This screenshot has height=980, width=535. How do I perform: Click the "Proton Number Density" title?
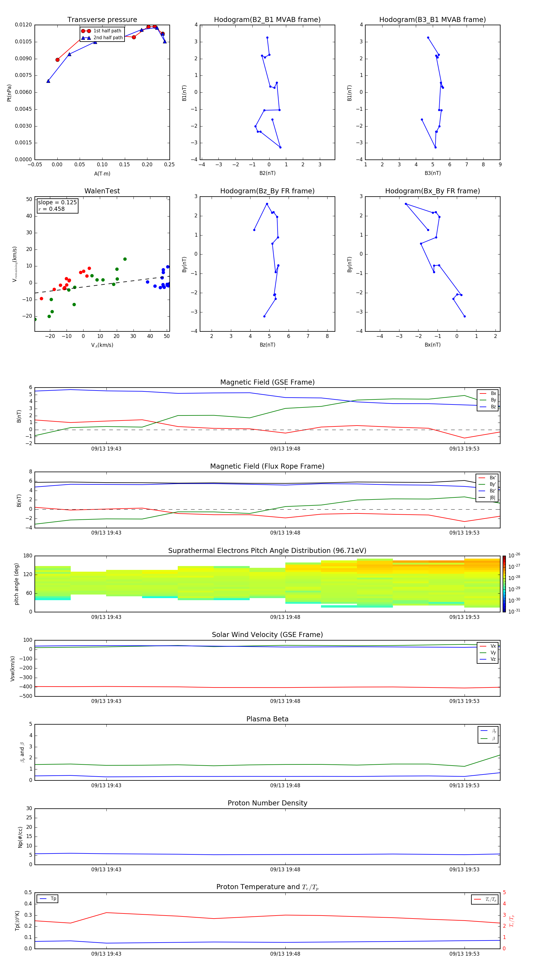[x=267, y=803]
